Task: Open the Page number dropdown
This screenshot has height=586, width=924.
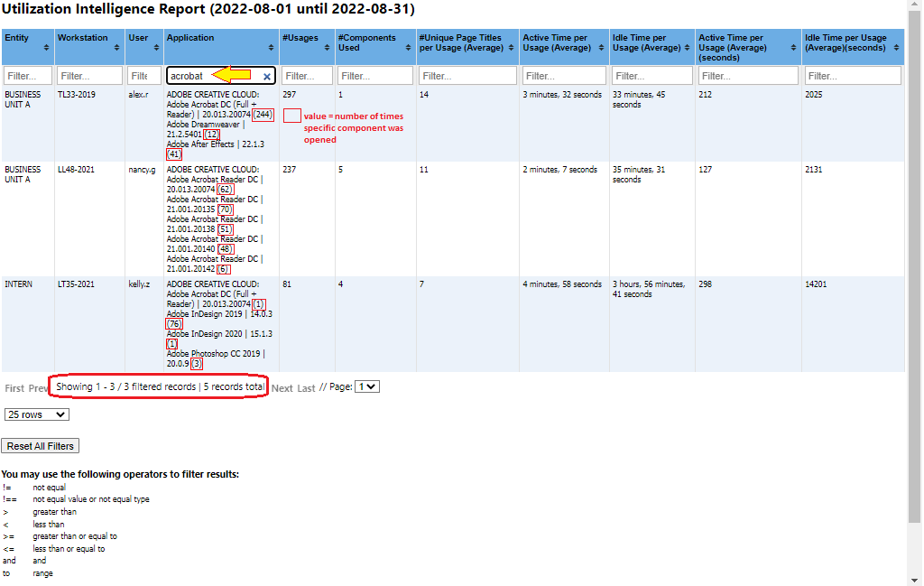Action: [x=367, y=386]
